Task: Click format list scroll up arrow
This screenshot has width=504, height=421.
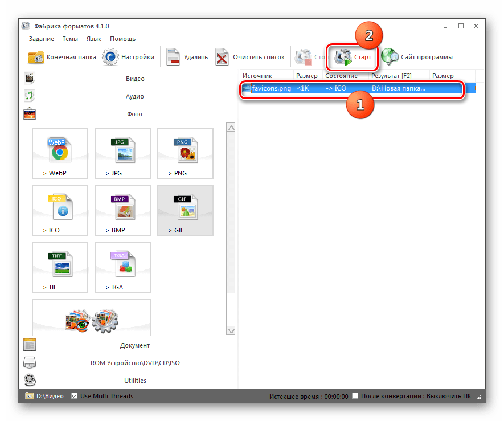Action: (231, 128)
